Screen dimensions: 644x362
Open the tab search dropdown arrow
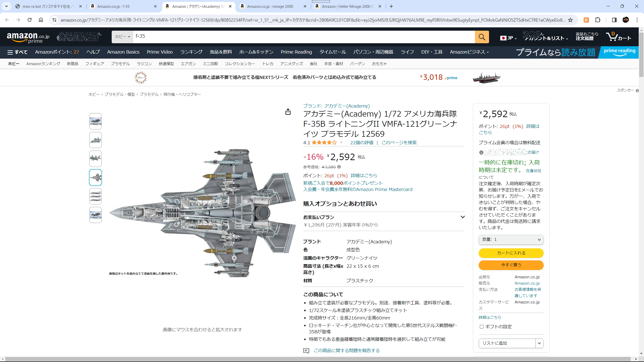pyautogui.click(x=6, y=6)
